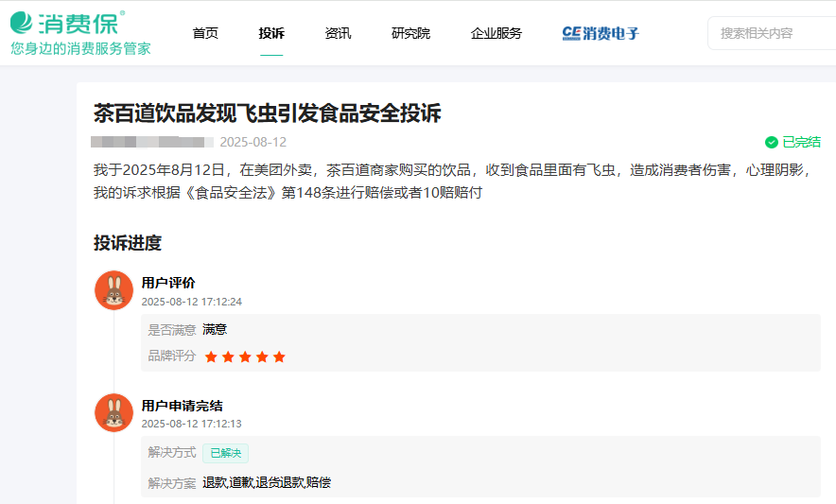The height and width of the screenshot is (504, 836).
Task: Click the 是否满意 label
Action: (172, 330)
